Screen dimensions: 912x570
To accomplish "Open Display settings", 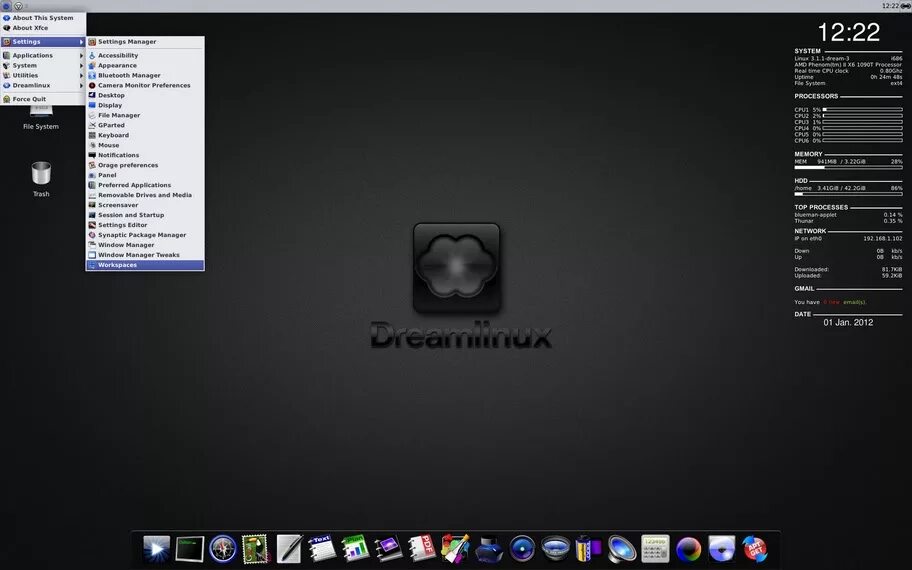I will 145,105.
